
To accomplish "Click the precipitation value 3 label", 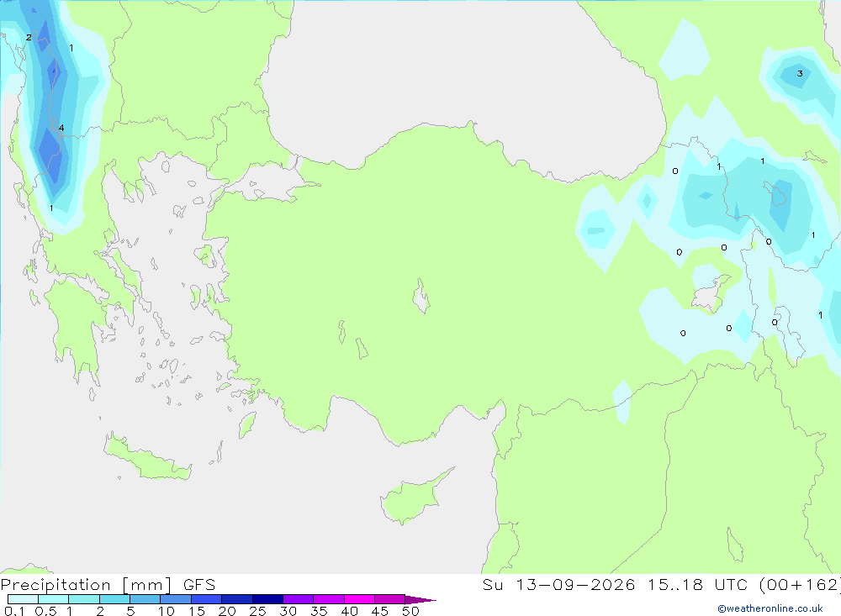I will tap(800, 73).
